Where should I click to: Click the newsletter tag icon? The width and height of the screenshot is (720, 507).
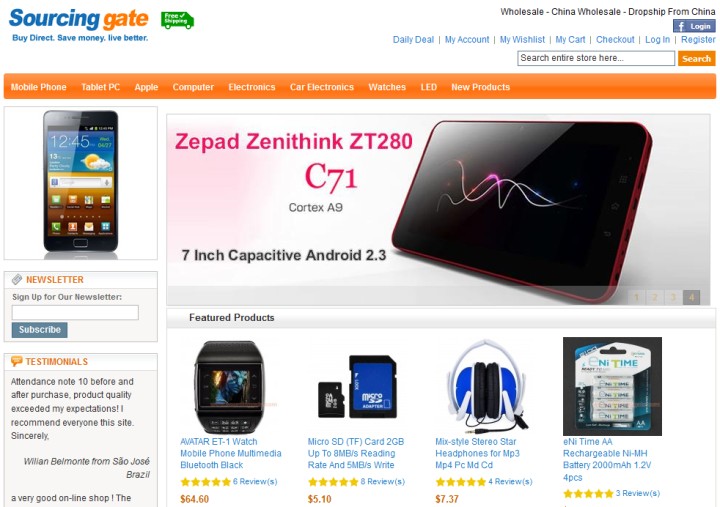pos(17,279)
